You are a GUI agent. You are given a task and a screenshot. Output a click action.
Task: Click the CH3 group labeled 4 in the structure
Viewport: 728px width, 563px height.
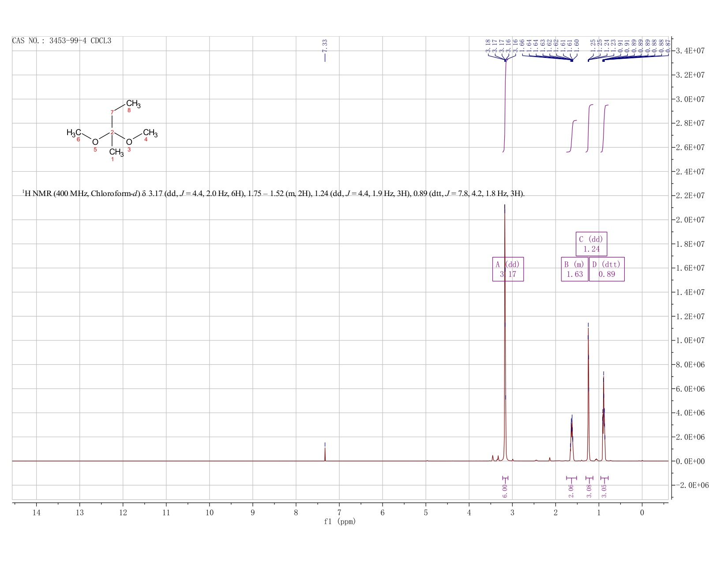click(x=150, y=133)
